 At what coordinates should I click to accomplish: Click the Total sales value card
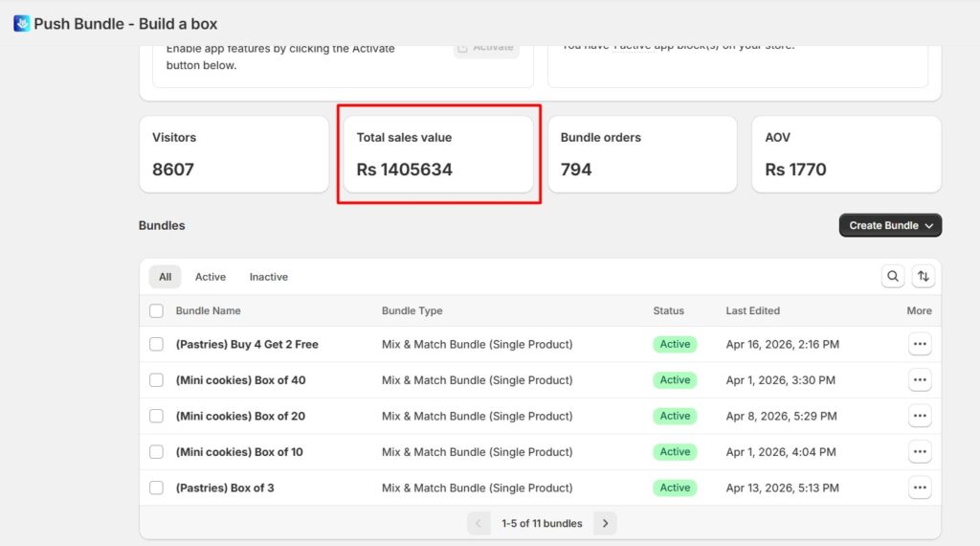437,154
